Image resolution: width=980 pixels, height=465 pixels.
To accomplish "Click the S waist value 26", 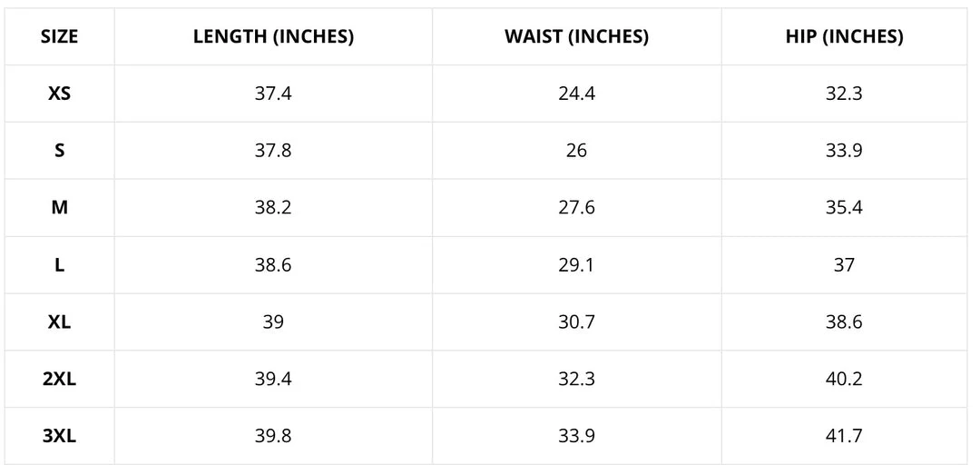I will coord(576,151).
